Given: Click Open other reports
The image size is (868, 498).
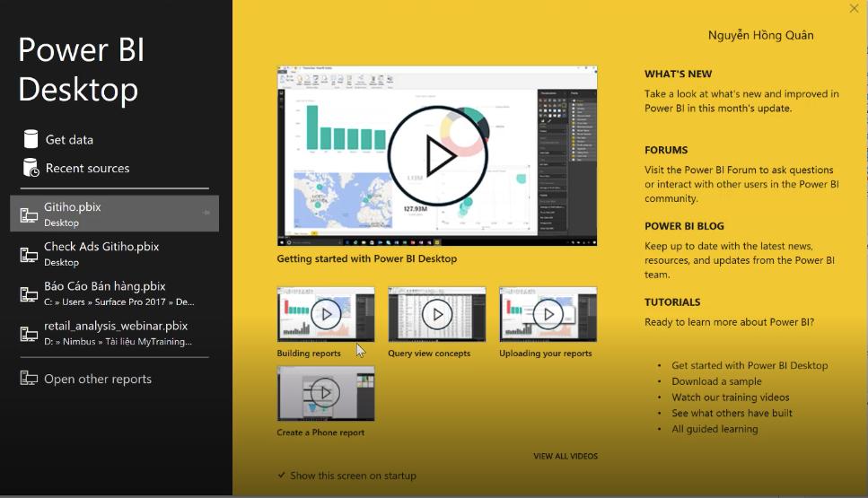Looking at the screenshot, I should 98,379.
